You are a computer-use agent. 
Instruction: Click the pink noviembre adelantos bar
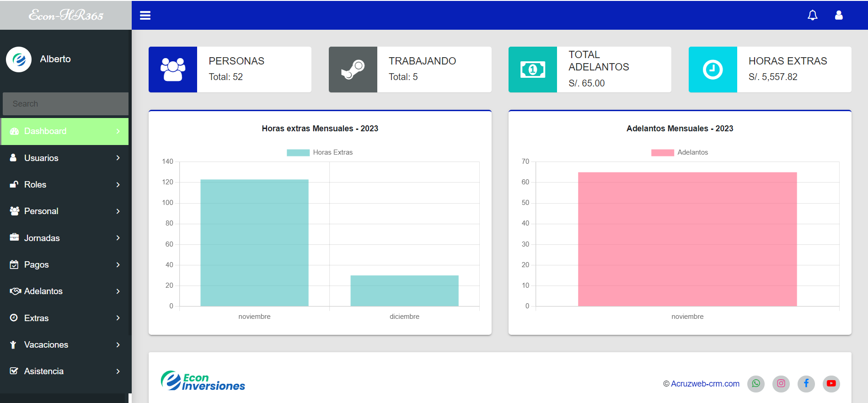click(x=687, y=239)
